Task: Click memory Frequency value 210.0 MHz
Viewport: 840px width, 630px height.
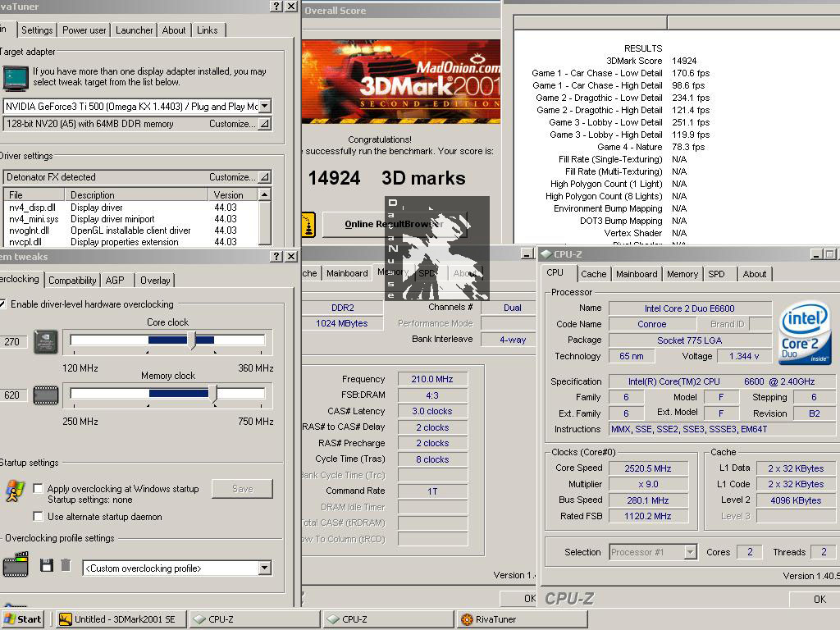Action: (x=432, y=379)
